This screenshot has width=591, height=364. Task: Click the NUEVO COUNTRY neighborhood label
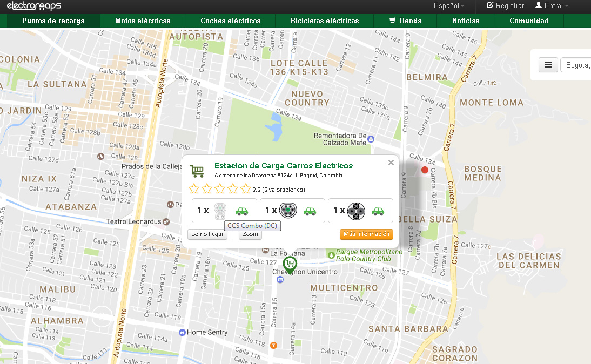[x=307, y=98]
